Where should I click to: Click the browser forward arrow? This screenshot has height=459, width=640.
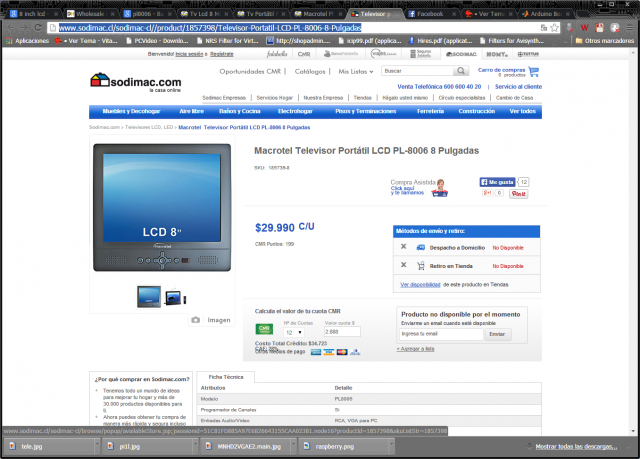[24, 28]
